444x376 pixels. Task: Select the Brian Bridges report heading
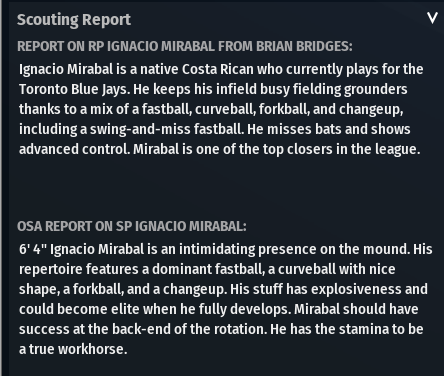coord(185,46)
